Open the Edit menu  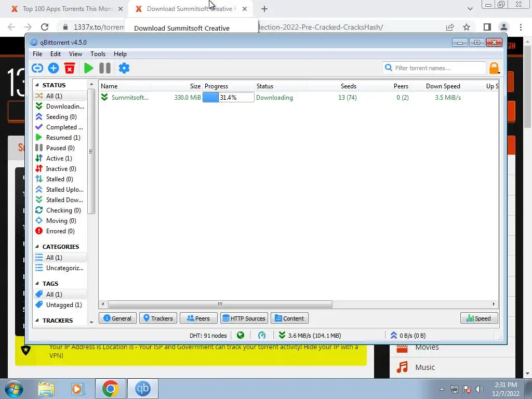coord(55,54)
